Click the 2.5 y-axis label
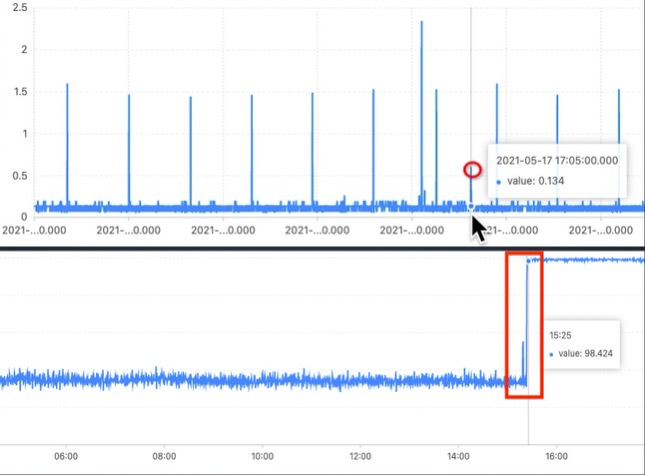Screen dimensions: 645x475 pyautogui.click(x=20, y=7)
